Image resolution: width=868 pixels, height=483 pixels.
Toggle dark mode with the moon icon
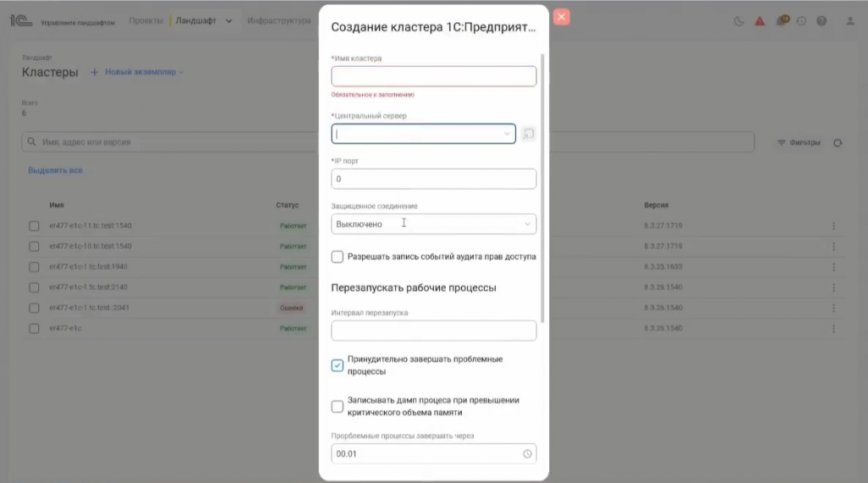pos(738,21)
